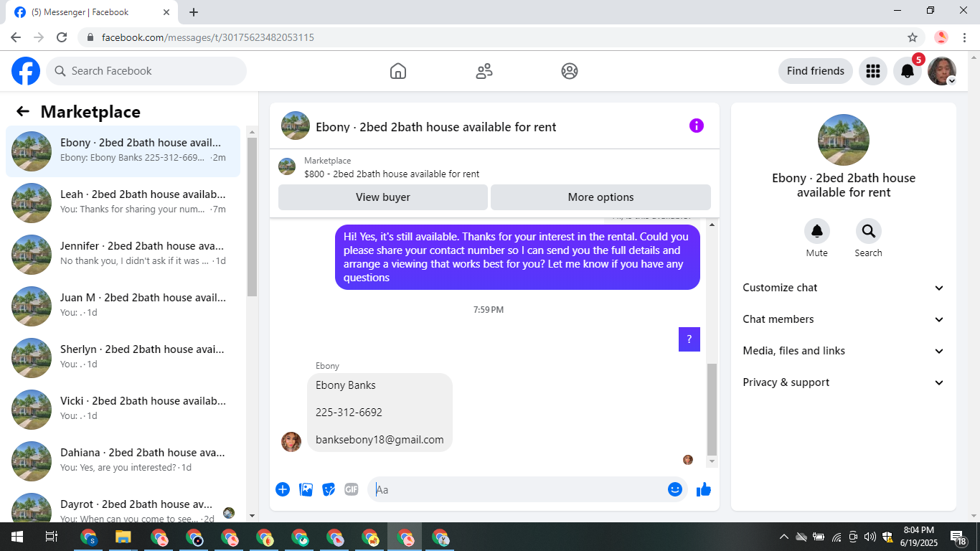Open the Juan M conversation
The width and height of the screenshot is (980, 551).
click(x=123, y=306)
